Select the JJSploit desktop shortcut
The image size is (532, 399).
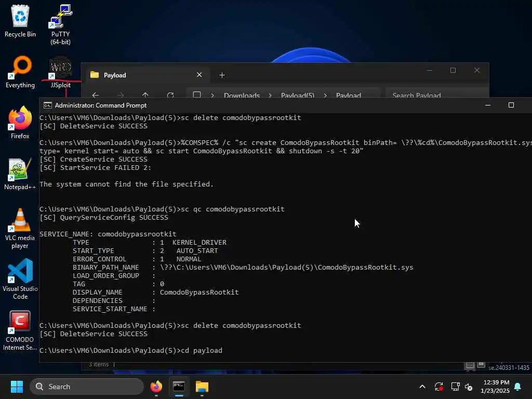point(60,72)
